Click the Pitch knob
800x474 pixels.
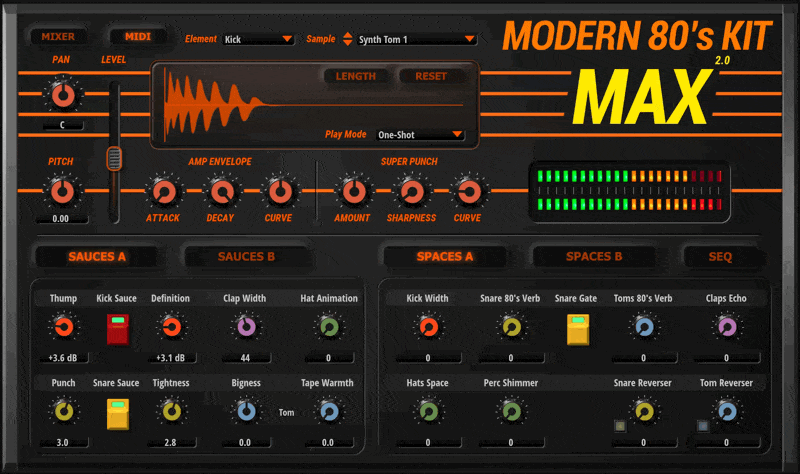click(x=62, y=190)
